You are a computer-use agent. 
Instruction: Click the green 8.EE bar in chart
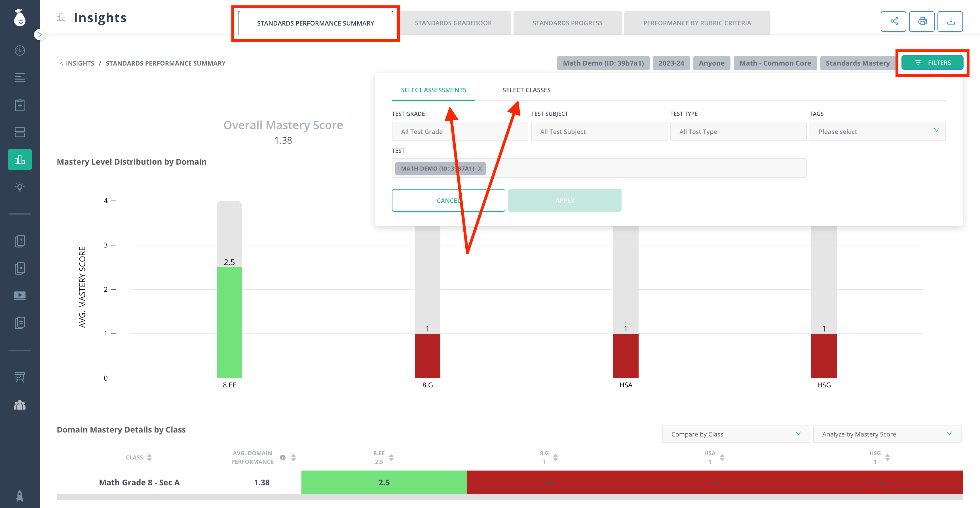point(229,323)
